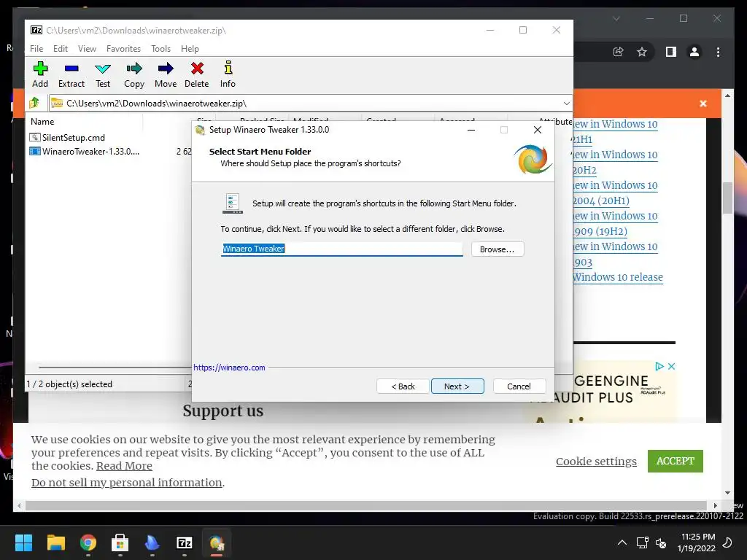Toggle the Chrome side panel icon

(671, 52)
